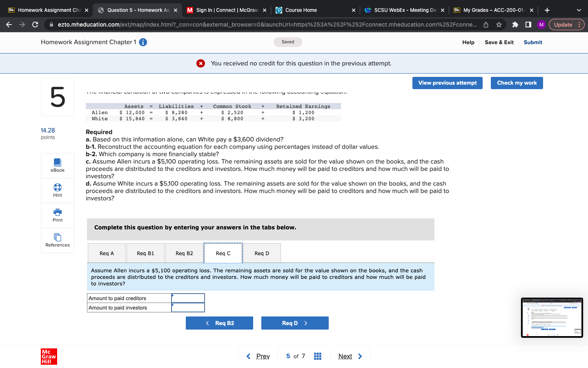Open a new browser tab
The width and height of the screenshot is (588, 368).
(547, 10)
